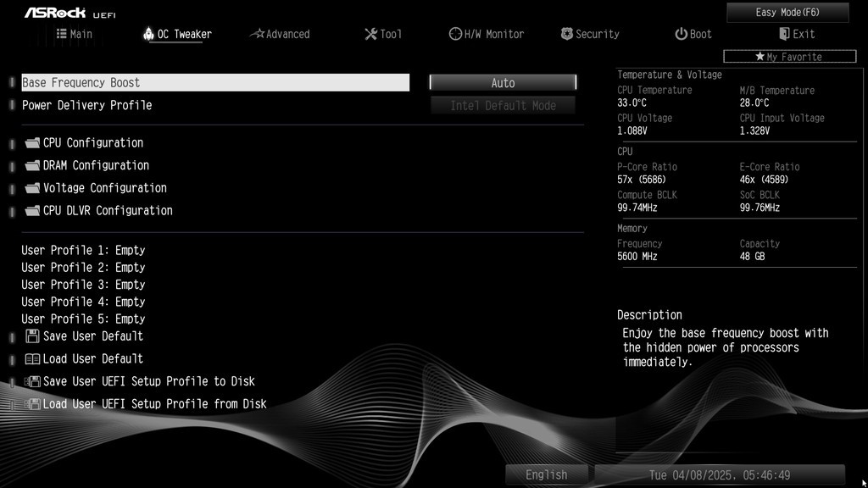Change language using English button
This screenshot has width=868, height=488.
pos(547,475)
